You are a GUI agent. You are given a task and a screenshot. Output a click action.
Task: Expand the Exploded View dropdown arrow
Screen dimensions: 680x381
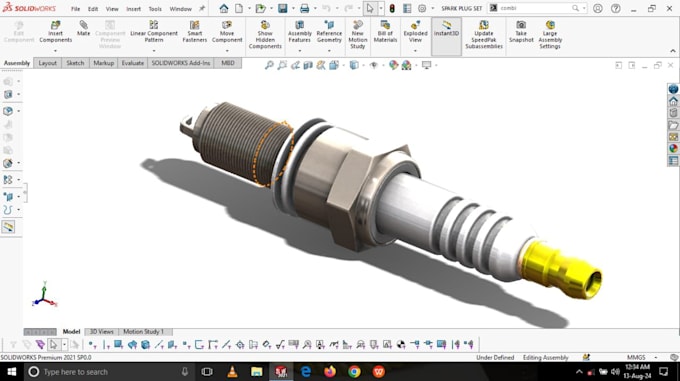pos(415,51)
